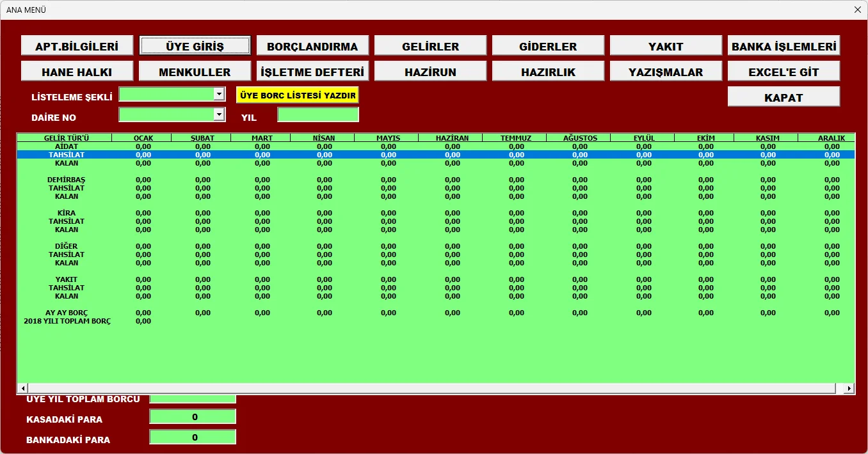Click the HANE HALKI button
The image size is (868, 454).
[77, 72]
